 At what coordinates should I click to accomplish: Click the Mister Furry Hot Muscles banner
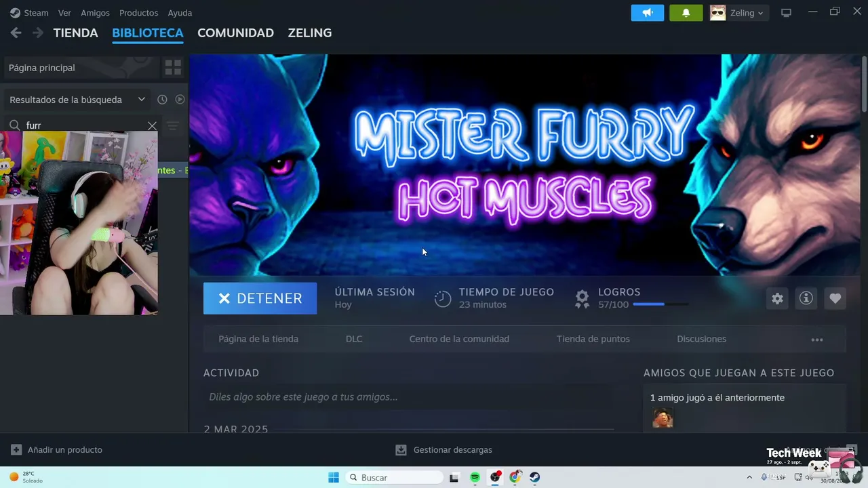(526, 165)
